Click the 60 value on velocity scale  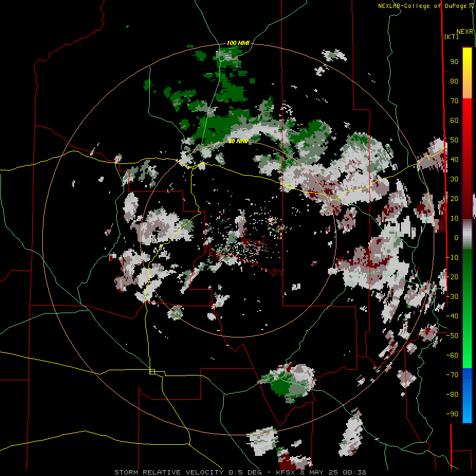(x=454, y=120)
